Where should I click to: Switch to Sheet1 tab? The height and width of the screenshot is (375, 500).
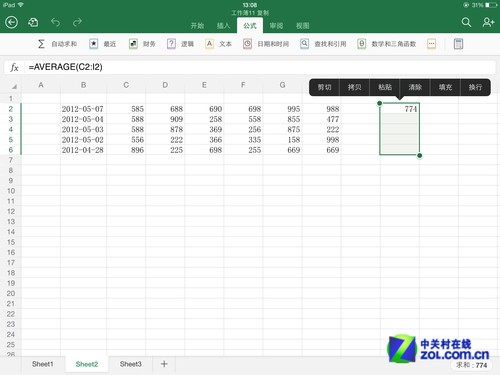[43, 364]
